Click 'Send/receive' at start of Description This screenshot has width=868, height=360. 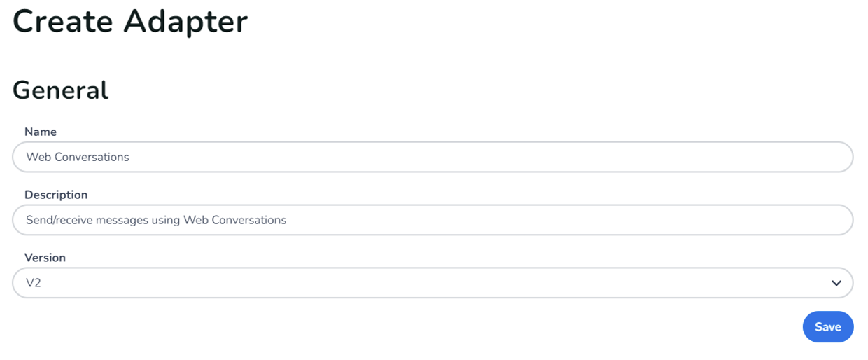pos(57,220)
